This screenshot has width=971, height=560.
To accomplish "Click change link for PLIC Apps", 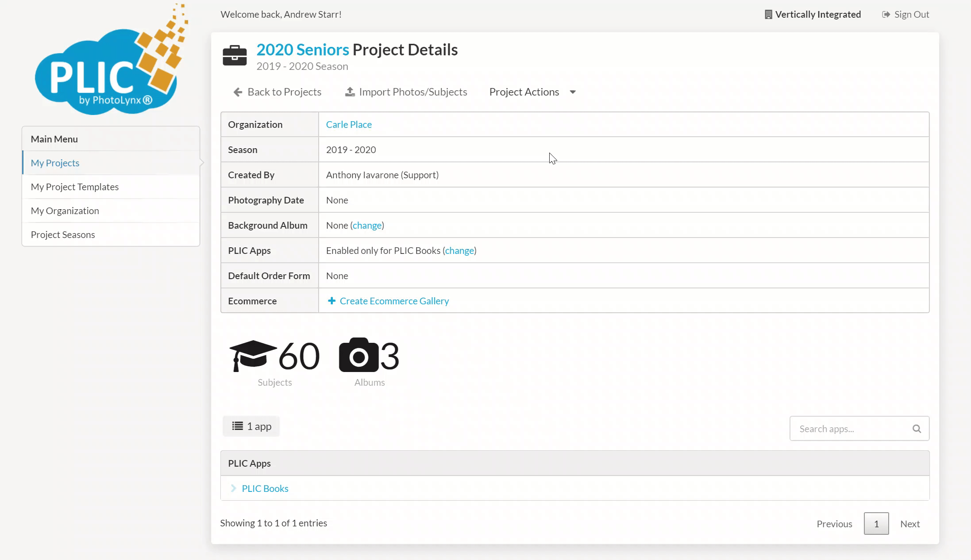I will [x=459, y=251].
